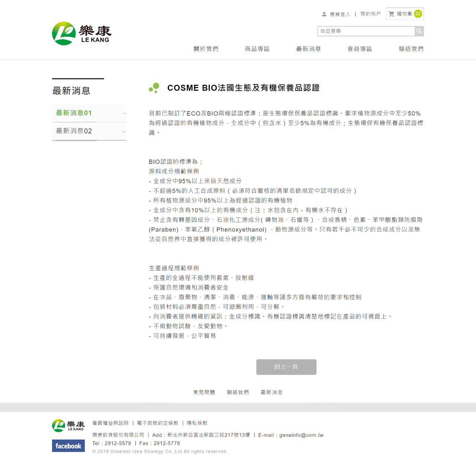Click 回上一頁 back button
Image resolution: width=476 pixels, height=463 pixels.
(286, 367)
